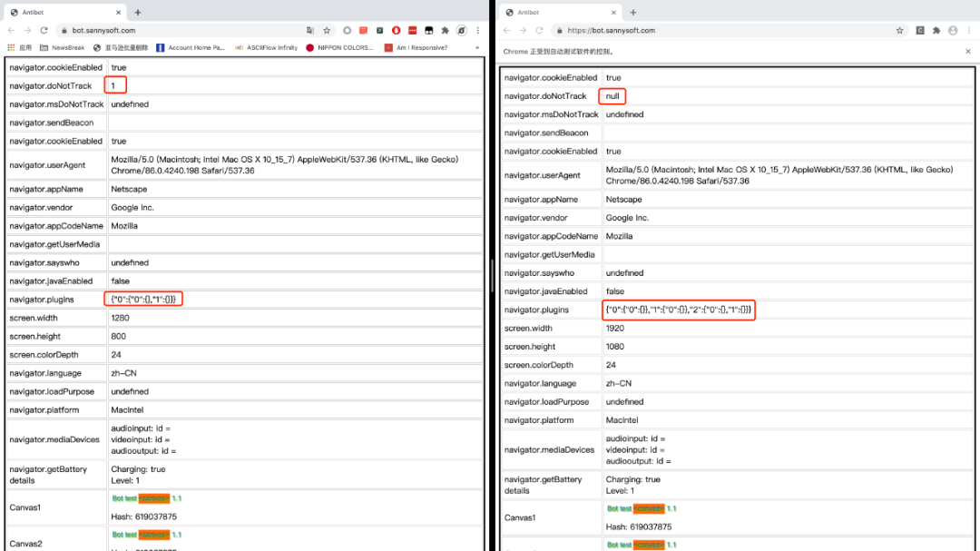Open the translate icon in the left address bar
The height and width of the screenshot is (551, 980).
point(310,30)
